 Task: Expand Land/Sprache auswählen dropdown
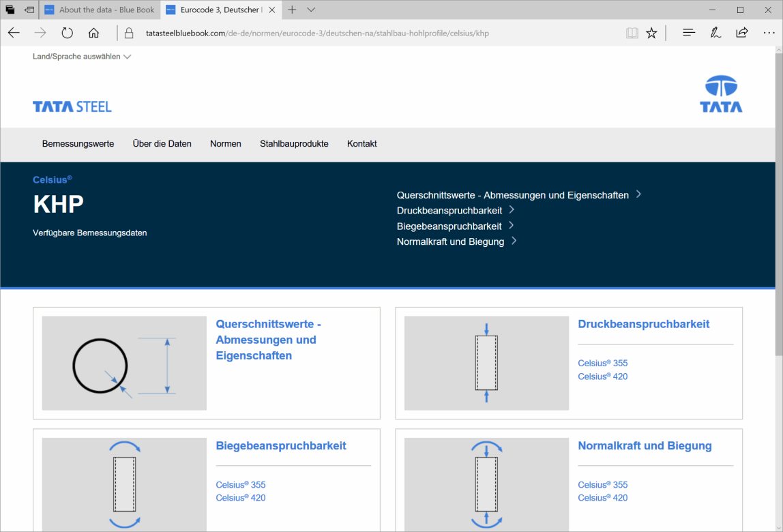point(82,57)
